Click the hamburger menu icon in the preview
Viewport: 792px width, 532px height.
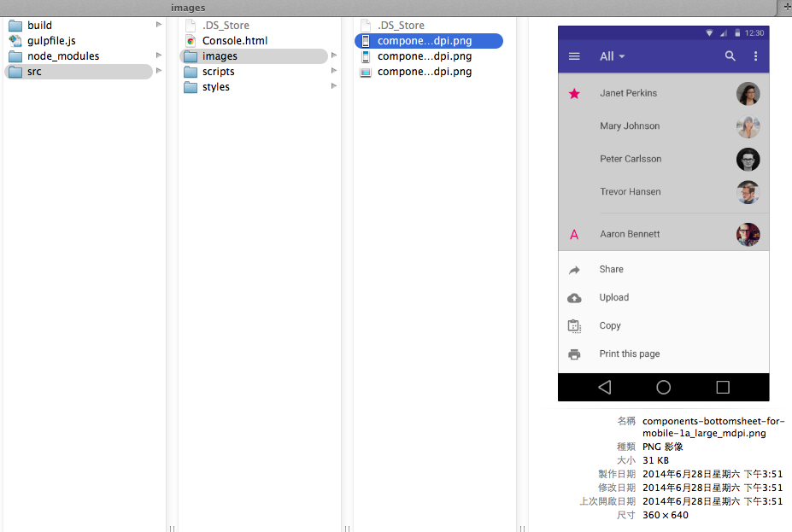point(574,56)
